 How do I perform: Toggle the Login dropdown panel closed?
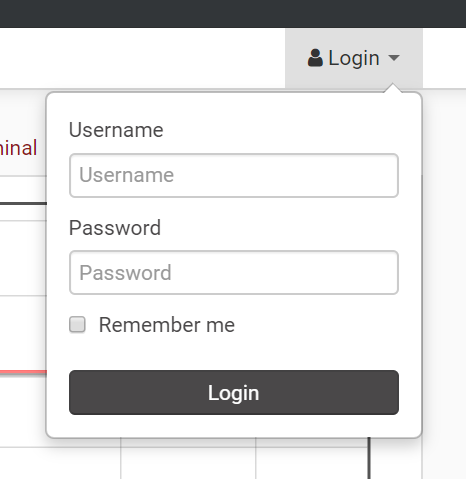pos(354,58)
